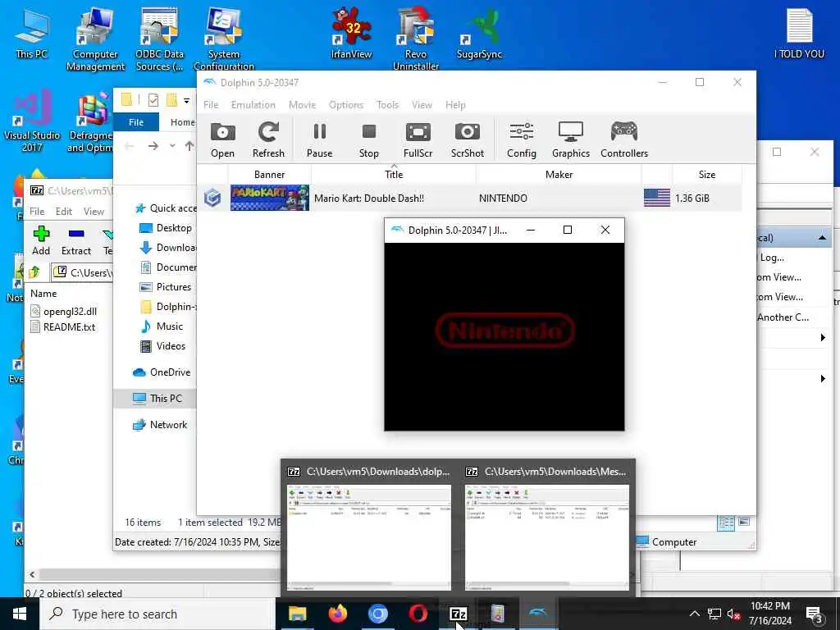Screen dimensions: 840x630
Task: Open Graphics settings in Dolphin
Action: click(x=571, y=139)
